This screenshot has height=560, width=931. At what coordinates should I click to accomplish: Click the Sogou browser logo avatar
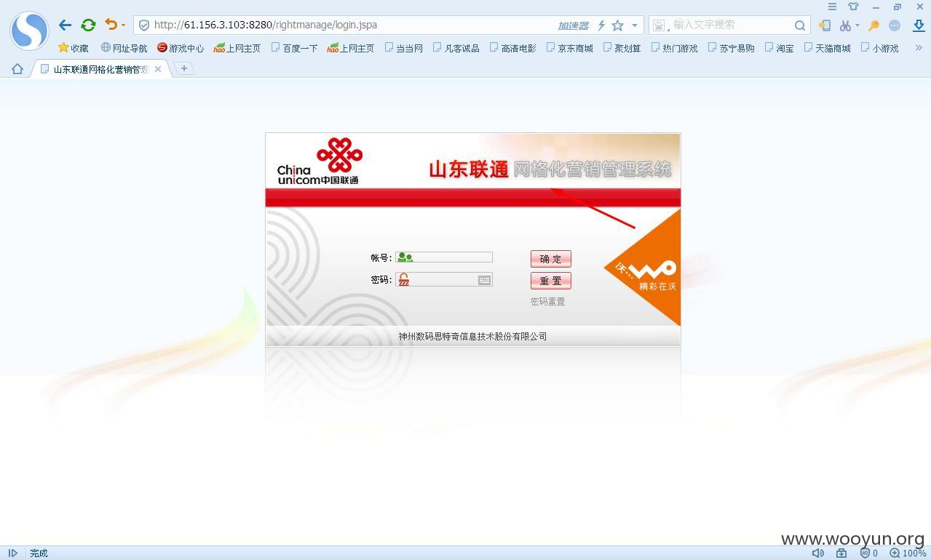[29, 31]
